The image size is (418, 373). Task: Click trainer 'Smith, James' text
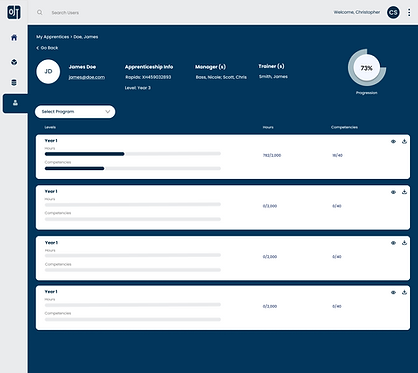pos(273,76)
